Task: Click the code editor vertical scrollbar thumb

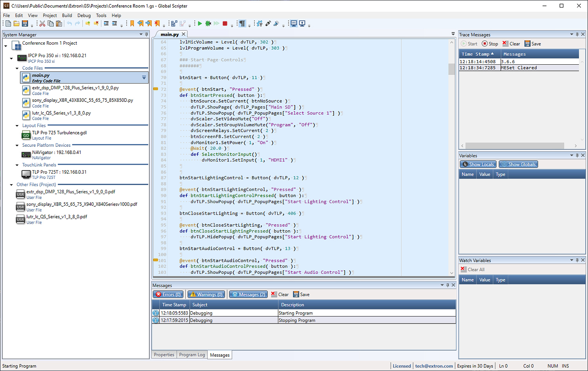Action: coord(452,69)
